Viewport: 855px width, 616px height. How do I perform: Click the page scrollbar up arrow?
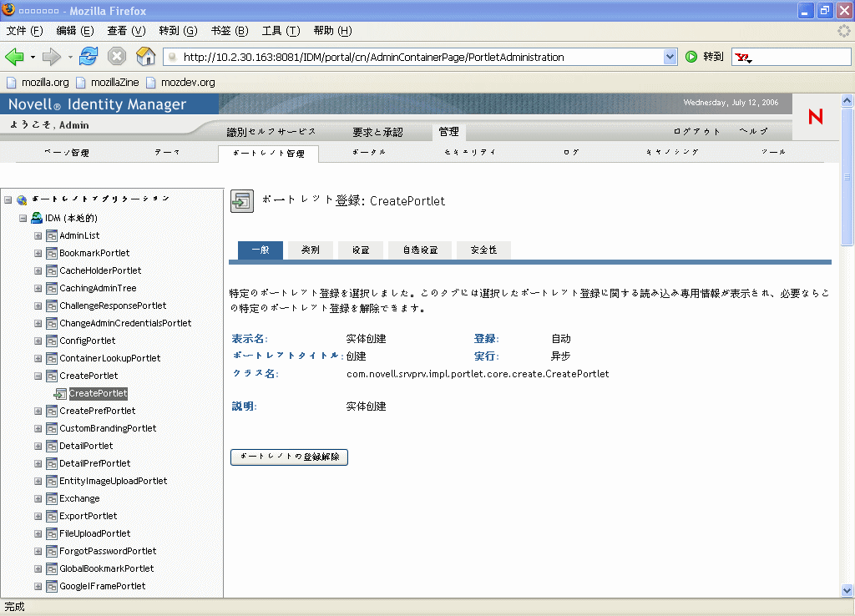click(x=847, y=100)
